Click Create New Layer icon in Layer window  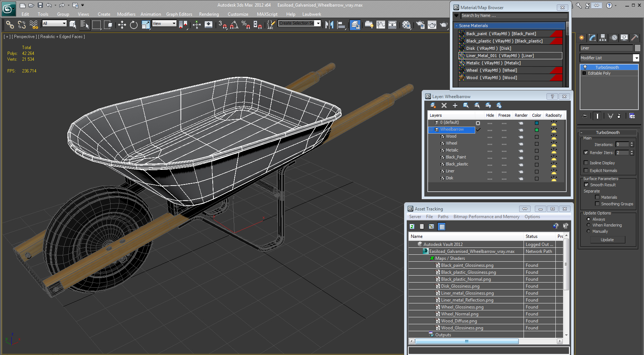pyautogui.click(x=433, y=105)
